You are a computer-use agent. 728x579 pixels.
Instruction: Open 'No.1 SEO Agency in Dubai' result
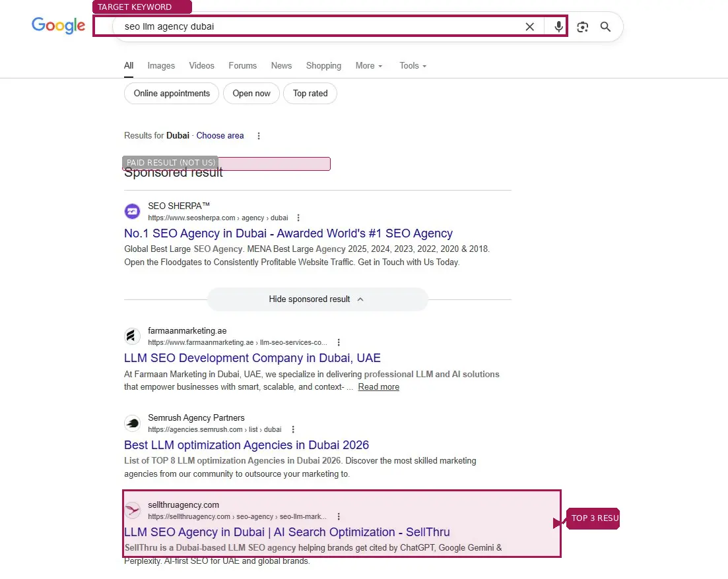(x=288, y=233)
